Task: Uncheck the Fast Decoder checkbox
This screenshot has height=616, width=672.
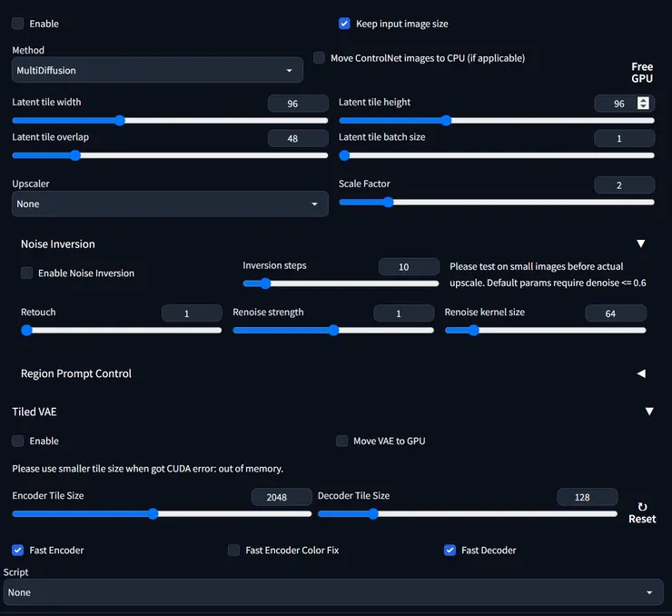Action: tap(450, 551)
